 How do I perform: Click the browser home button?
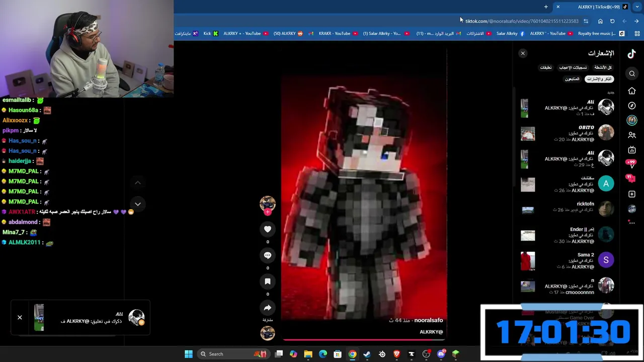click(600, 21)
